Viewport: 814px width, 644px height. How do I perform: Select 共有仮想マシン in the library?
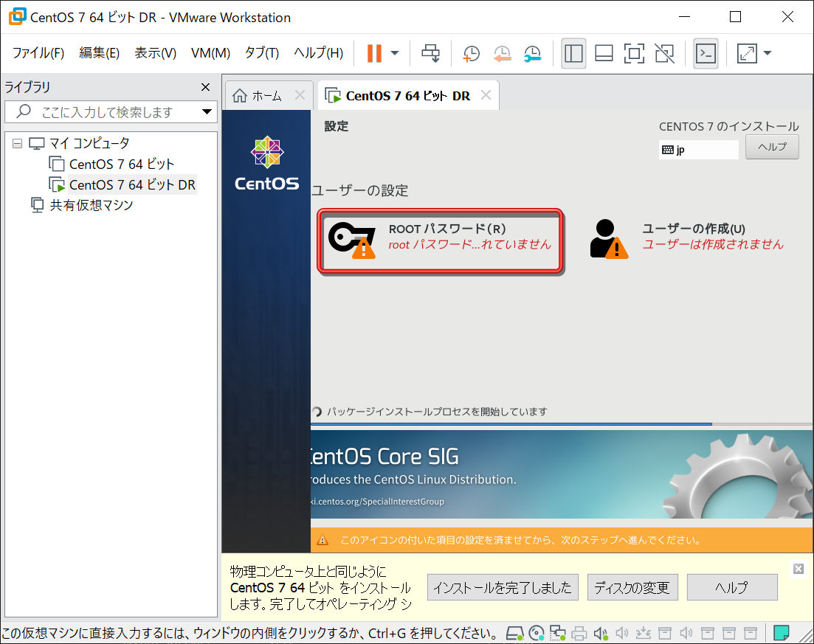pos(92,205)
